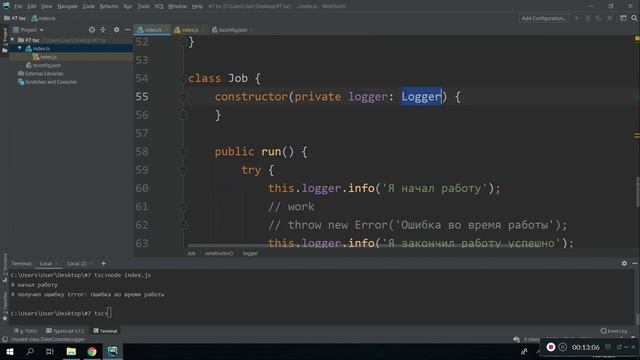This screenshot has height=360, width=640.
Task: Select External Libraries in the project tree
Action: click(44, 73)
